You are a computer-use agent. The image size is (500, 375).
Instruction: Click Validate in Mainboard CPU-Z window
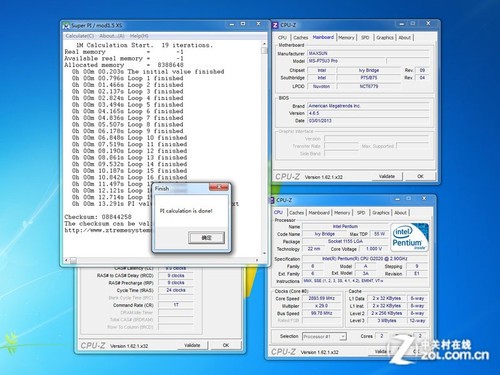pyautogui.click(x=387, y=176)
